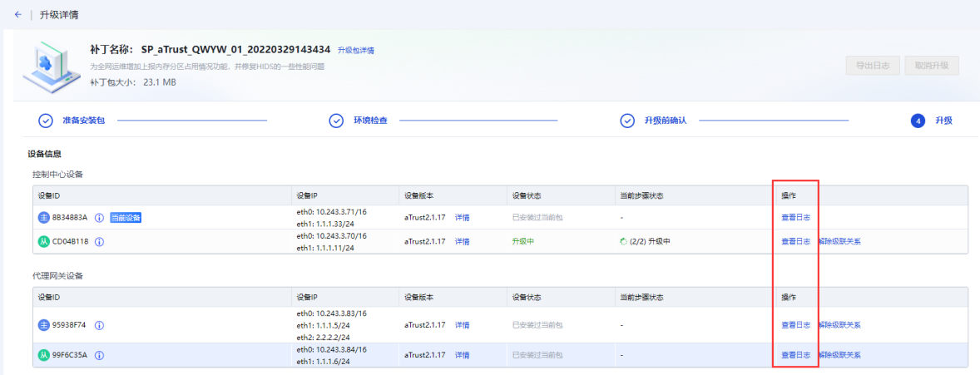Select step 4 升级
This screenshot has width=980, height=375.
click(x=943, y=121)
